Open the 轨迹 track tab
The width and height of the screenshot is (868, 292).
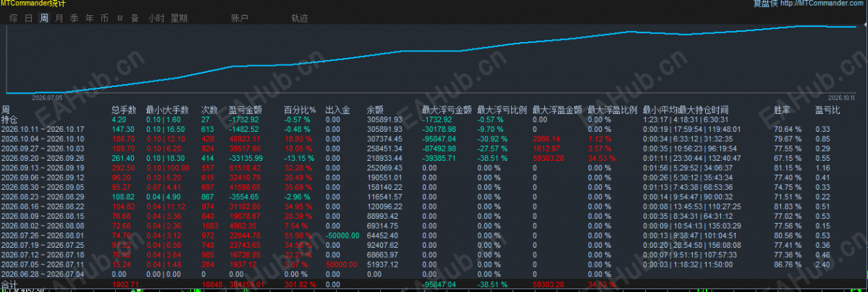(300, 18)
